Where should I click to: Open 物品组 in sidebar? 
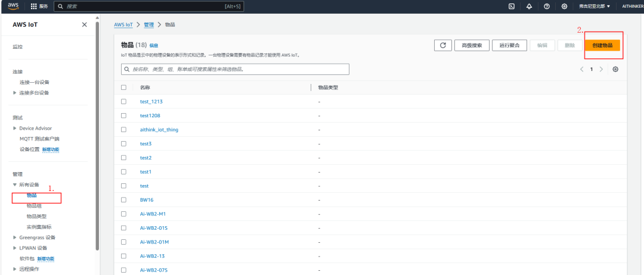(x=34, y=206)
